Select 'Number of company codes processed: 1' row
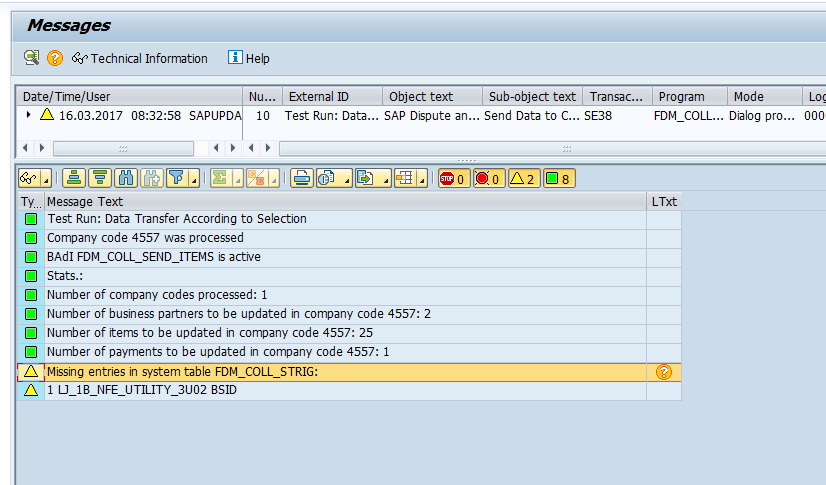Screen dimensions: 826x485 pyautogui.click(x=346, y=294)
